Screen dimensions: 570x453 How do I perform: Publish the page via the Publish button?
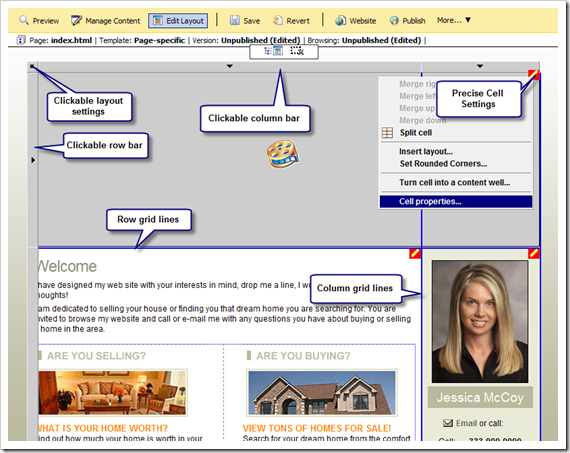(408, 21)
